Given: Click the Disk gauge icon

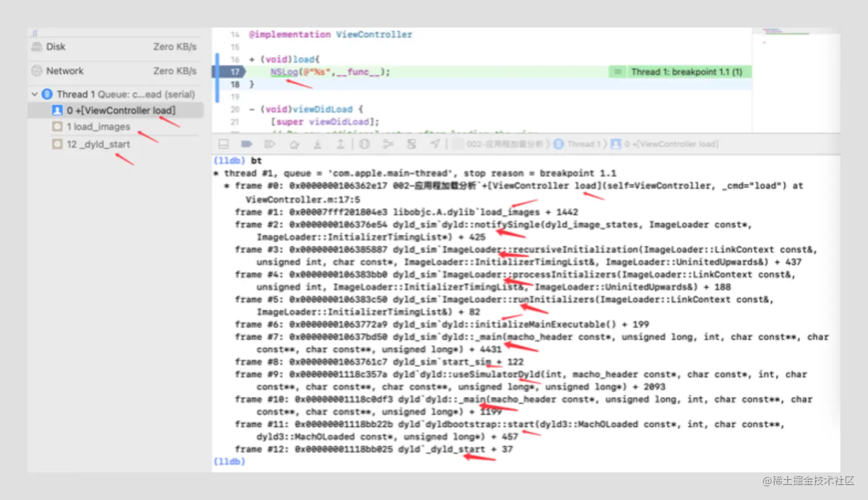Looking at the screenshot, I should 37,46.
